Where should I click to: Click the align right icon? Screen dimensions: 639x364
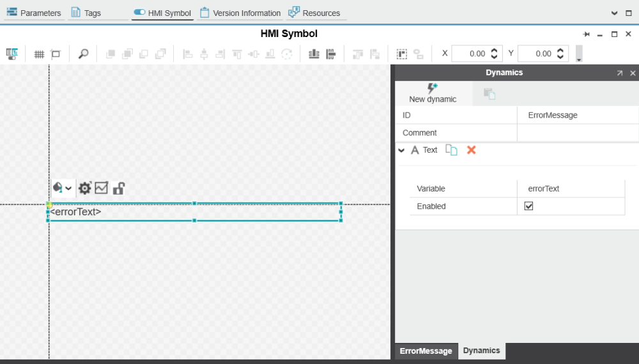point(220,54)
